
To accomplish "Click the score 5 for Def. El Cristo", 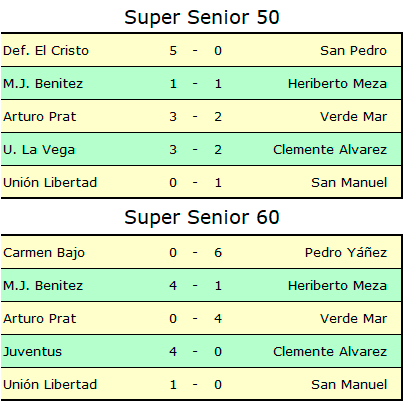I will pyautogui.click(x=173, y=51).
